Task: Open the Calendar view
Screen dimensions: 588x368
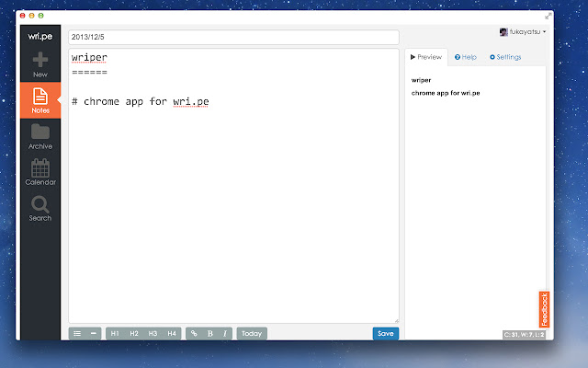Action: [40, 172]
